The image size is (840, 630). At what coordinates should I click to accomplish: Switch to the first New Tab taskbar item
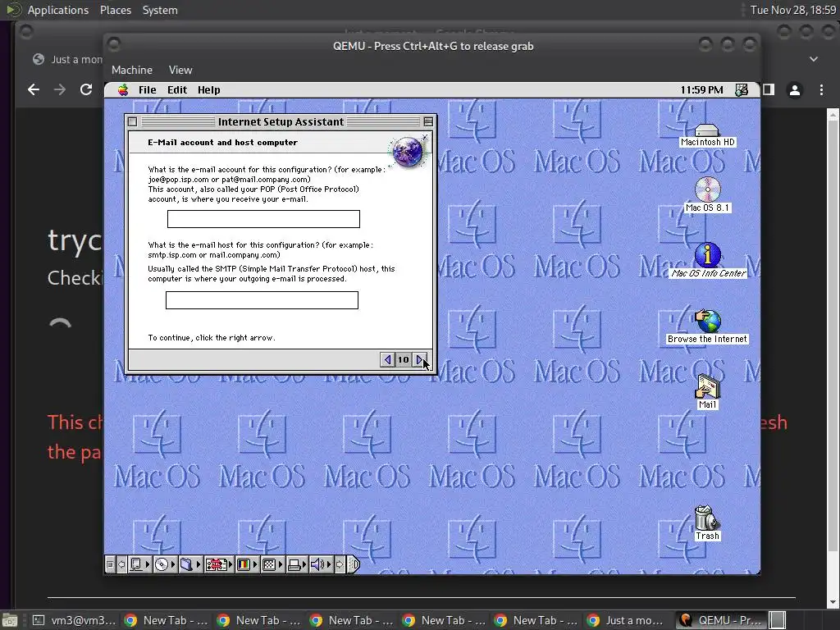coord(166,620)
